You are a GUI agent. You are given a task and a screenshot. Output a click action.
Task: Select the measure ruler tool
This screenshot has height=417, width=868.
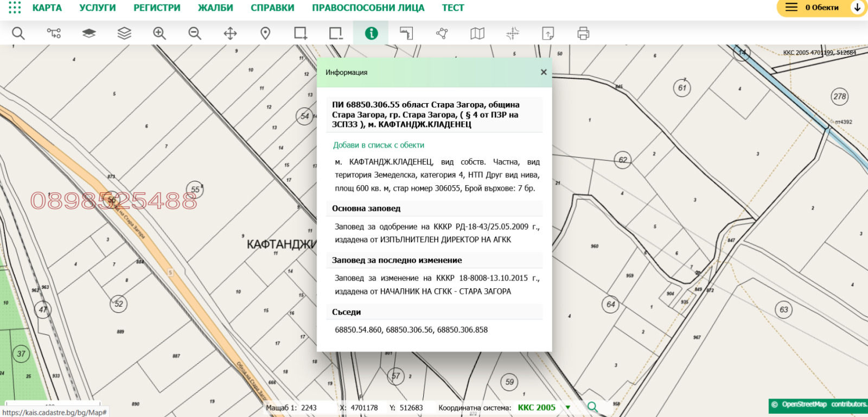click(x=406, y=34)
